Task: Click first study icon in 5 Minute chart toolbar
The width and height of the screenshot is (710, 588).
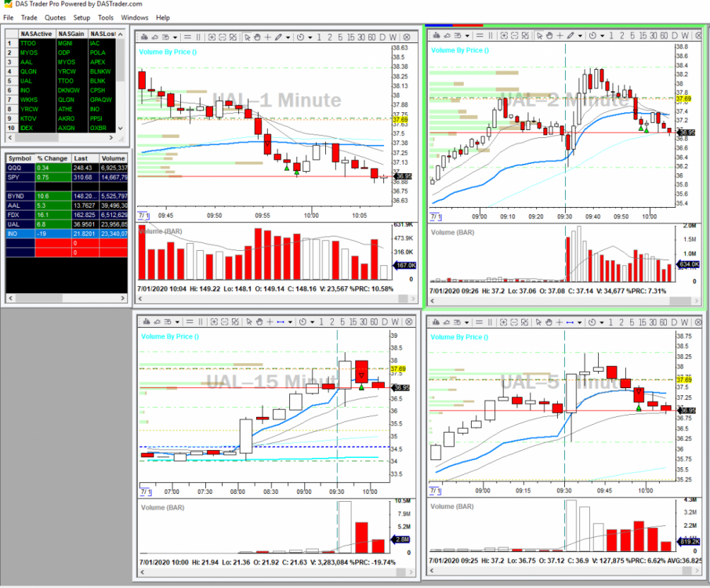Action: click(x=435, y=321)
